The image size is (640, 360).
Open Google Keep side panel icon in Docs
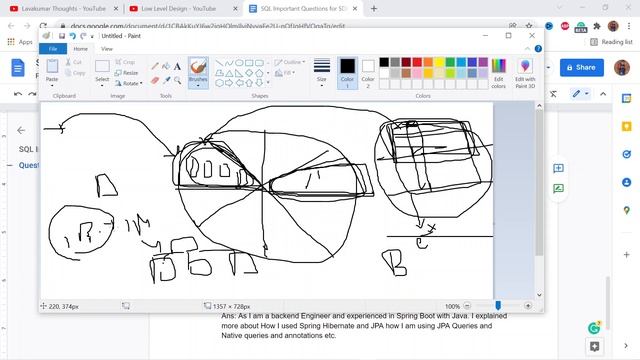(x=627, y=127)
